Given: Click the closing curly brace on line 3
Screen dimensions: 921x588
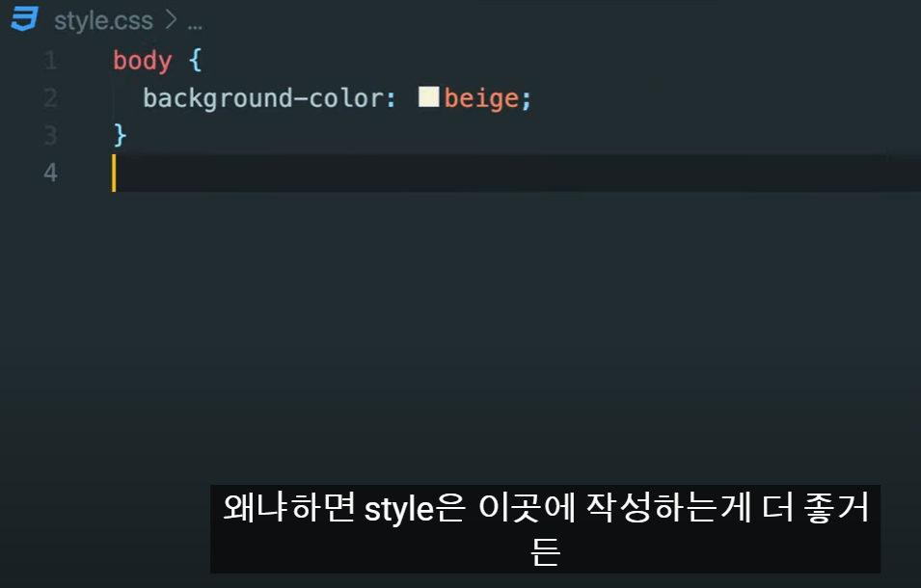Looking at the screenshot, I should pos(120,136).
